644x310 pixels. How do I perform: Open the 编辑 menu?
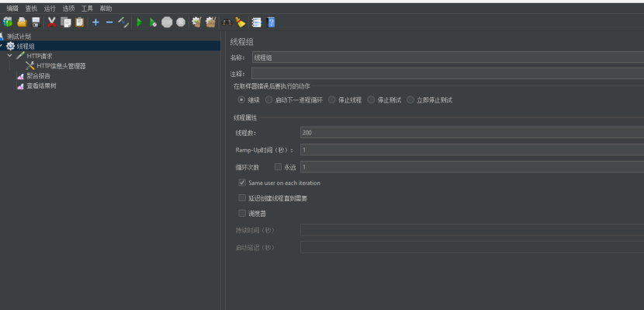[12, 9]
